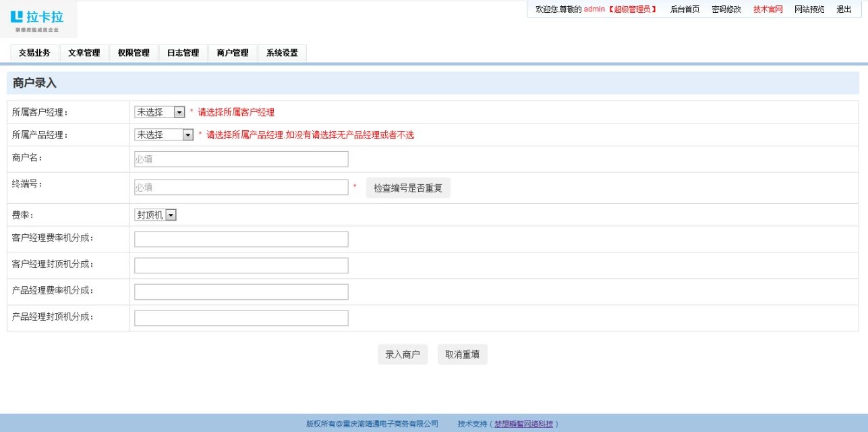Click the 产品经理封顶机分成 text box
This screenshot has height=432, width=868.
(241, 318)
